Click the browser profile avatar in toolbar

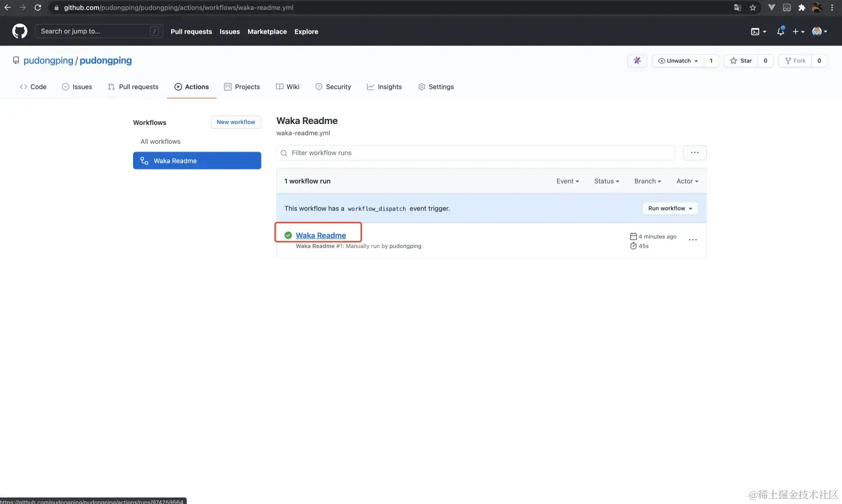tap(817, 7)
